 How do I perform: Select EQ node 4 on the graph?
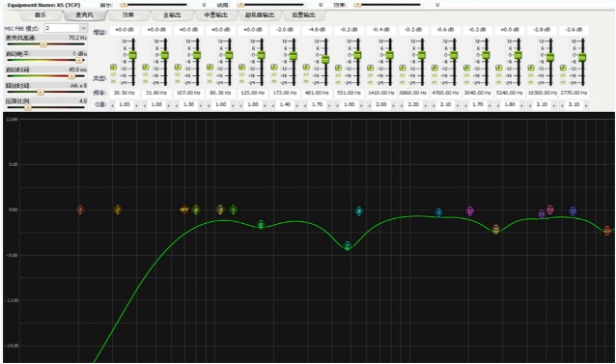click(x=196, y=210)
